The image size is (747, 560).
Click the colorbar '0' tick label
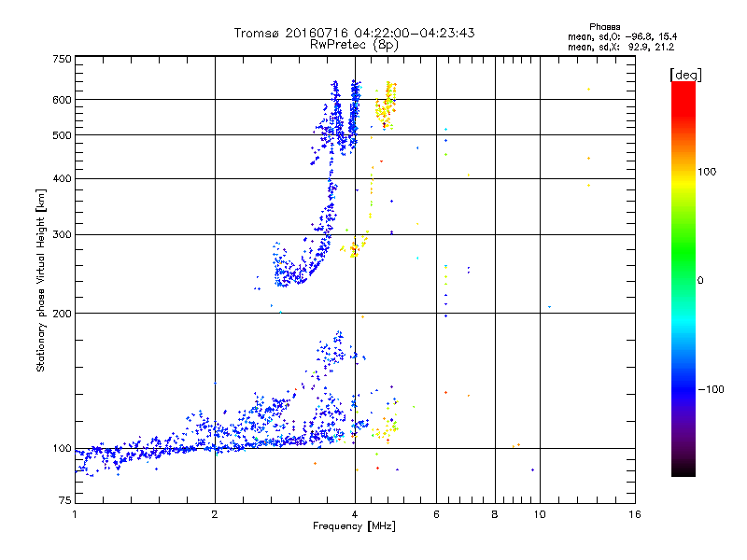point(700,281)
